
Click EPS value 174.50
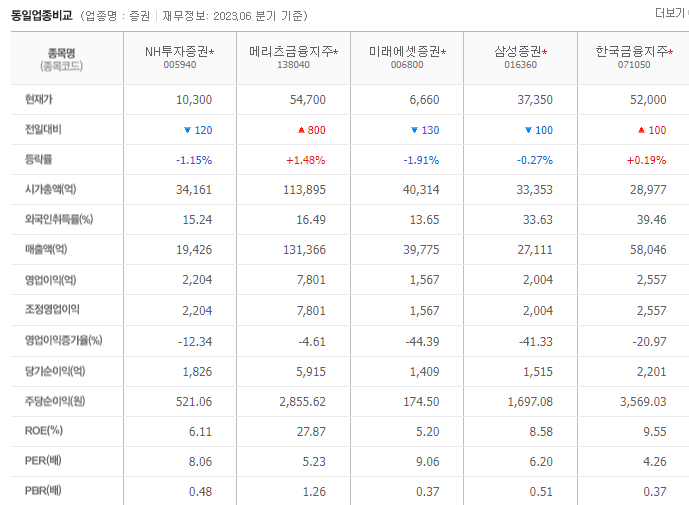tap(421, 402)
